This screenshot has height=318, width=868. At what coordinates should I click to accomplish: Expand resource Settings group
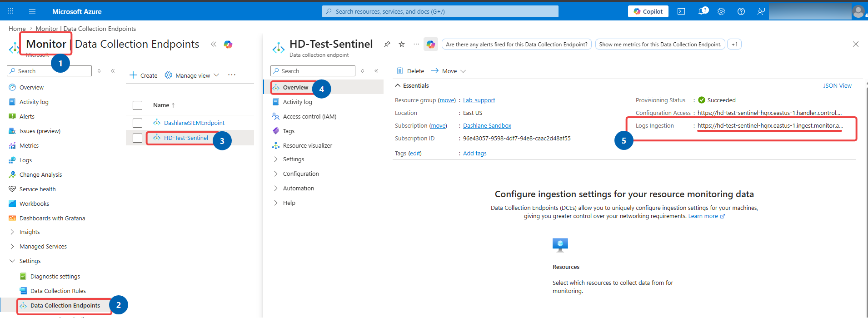pyautogui.click(x=293, y=159)
